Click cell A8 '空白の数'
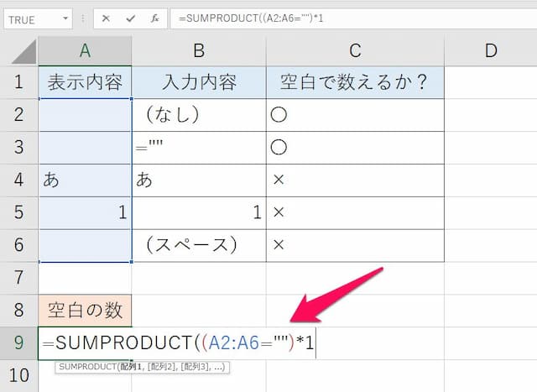Screen dimensions: 537x392 85,310
